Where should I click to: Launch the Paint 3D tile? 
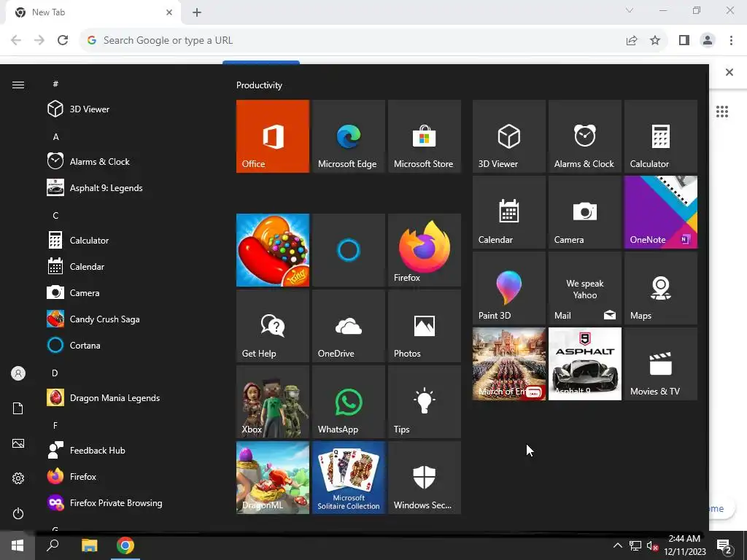pos(508,288)
